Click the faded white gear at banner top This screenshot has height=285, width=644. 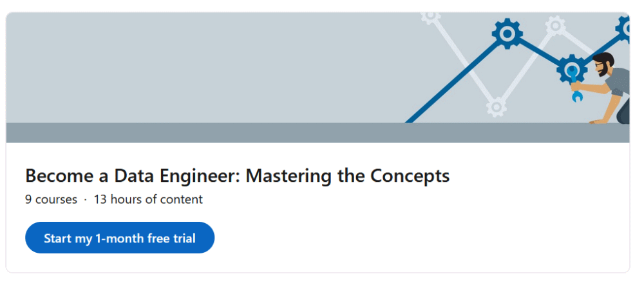pos(430,16)
